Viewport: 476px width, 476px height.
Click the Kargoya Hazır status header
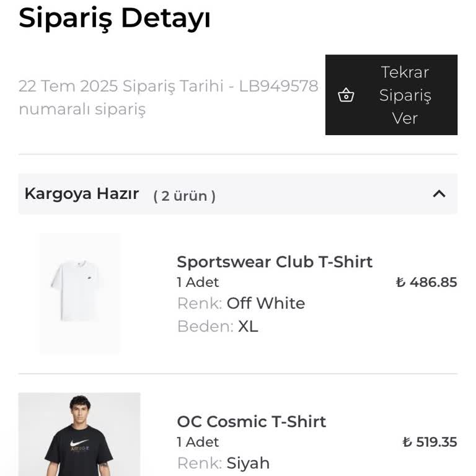coord(81,194)
